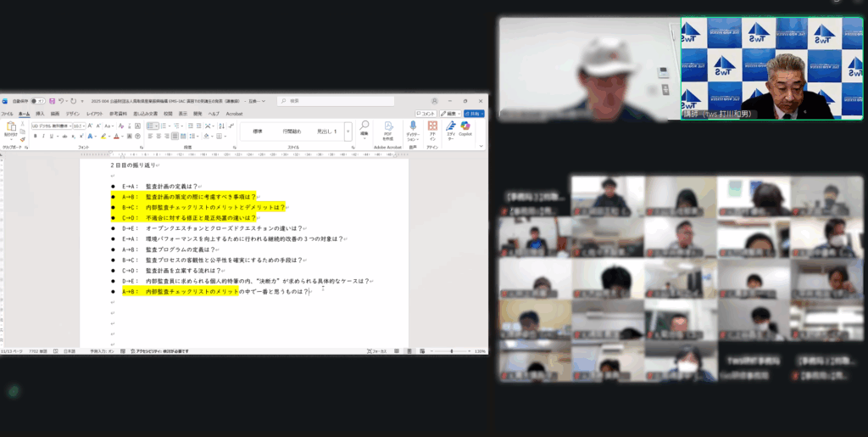Toggle the bullet list button
Screen dimensions: 868x437
[x=151, y=126]
